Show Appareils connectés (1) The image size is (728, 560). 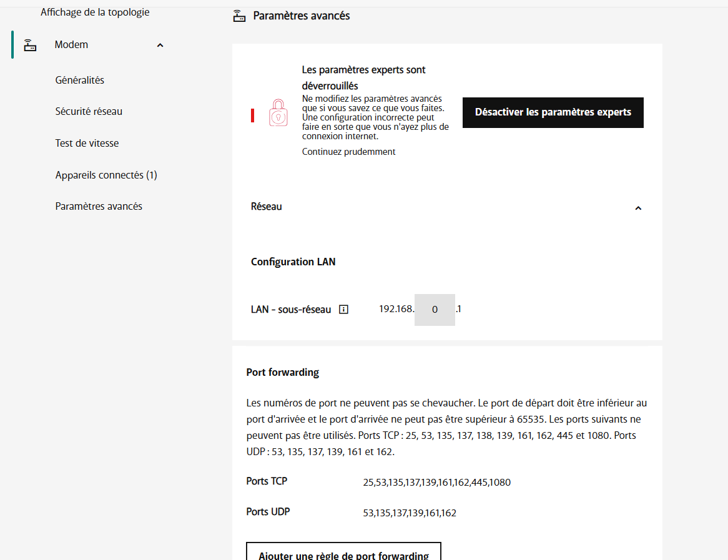tap(106, 175)
